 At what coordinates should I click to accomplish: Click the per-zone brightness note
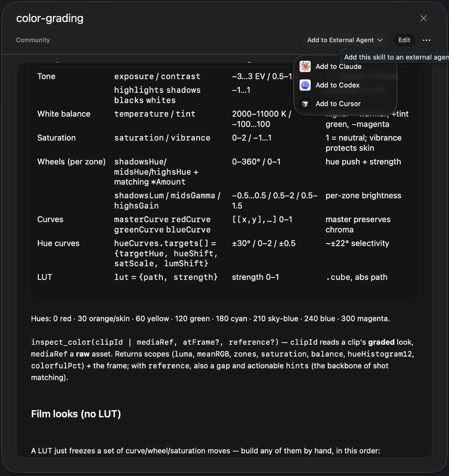pos(363,196)
